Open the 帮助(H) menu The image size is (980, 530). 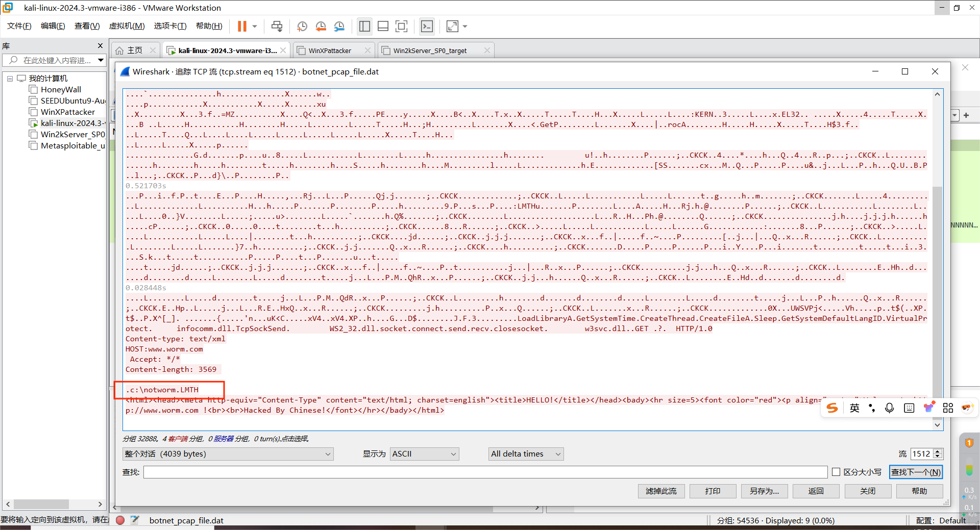click(x=209, y=26)
